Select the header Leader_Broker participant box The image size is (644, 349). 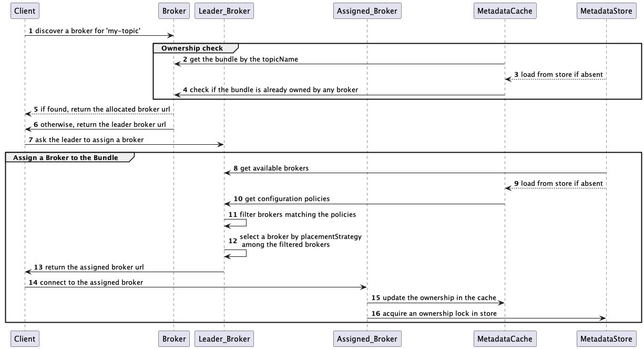[x=223, y=11]
